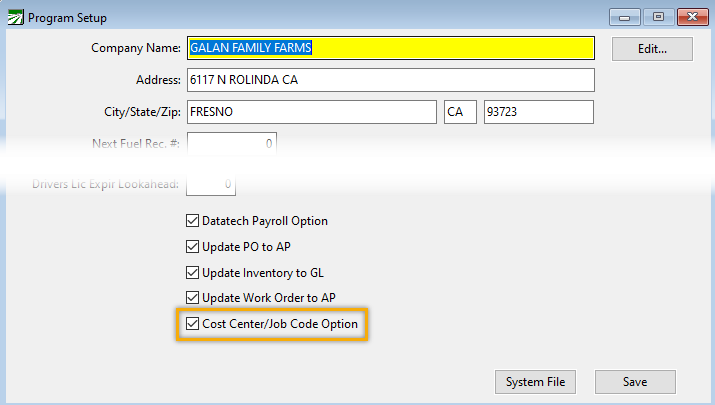
Task: Maximize the Program Setup window
Action: (657, 17)
